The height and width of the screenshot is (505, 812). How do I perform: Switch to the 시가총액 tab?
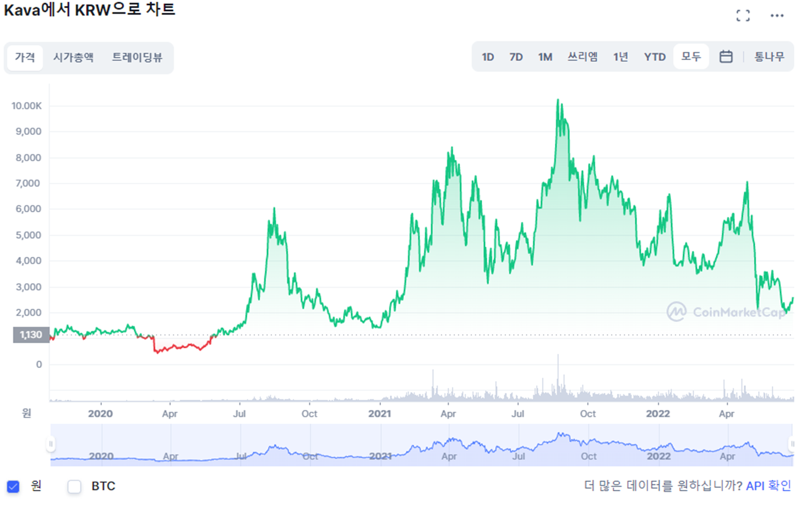tap(73, 57)
